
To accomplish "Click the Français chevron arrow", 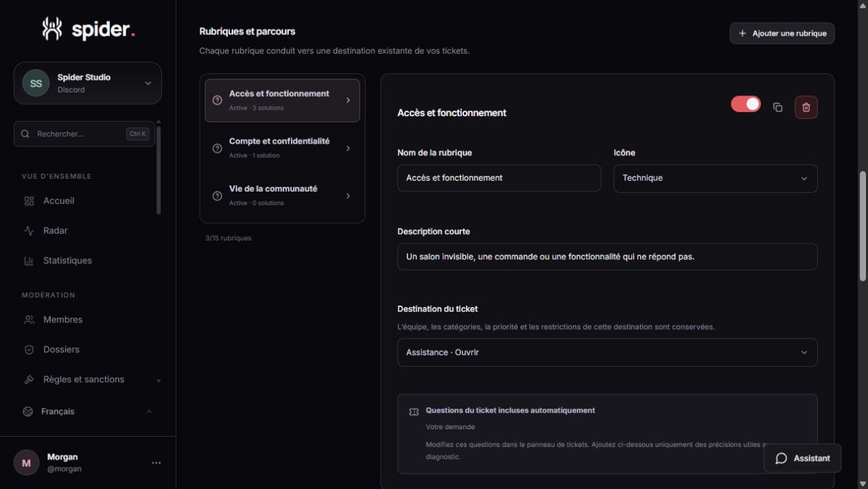I will pyautogui.click(x=149, y=411).
